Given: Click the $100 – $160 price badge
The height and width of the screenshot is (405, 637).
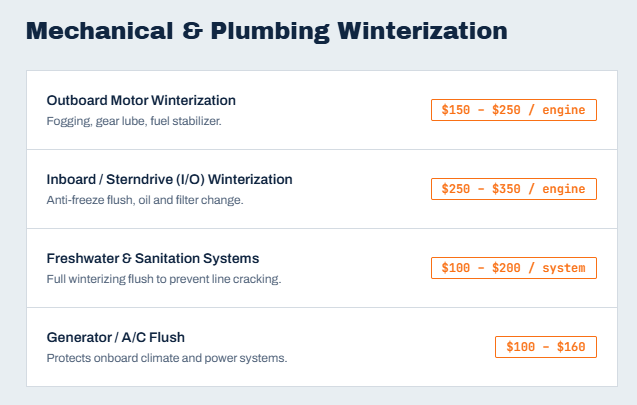Looking at the screenshot, I should (546, 347).
